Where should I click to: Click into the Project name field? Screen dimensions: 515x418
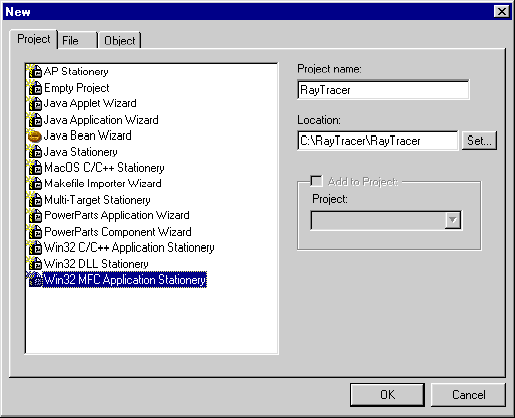(x=383, y=90)
